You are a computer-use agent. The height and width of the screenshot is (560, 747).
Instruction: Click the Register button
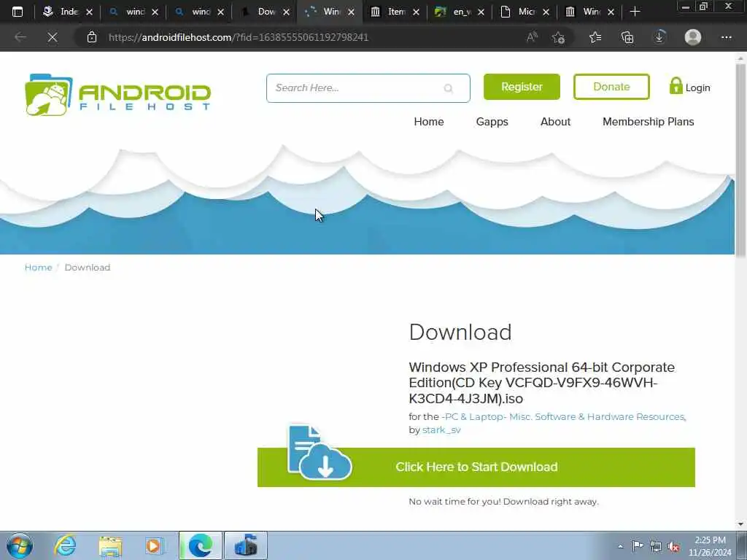point(522,87)
